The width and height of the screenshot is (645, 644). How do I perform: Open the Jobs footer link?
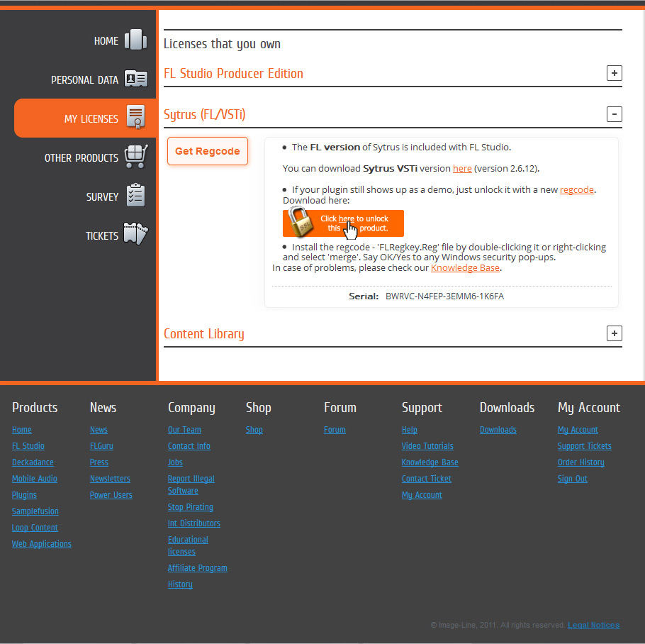click(x=175, y=462)
